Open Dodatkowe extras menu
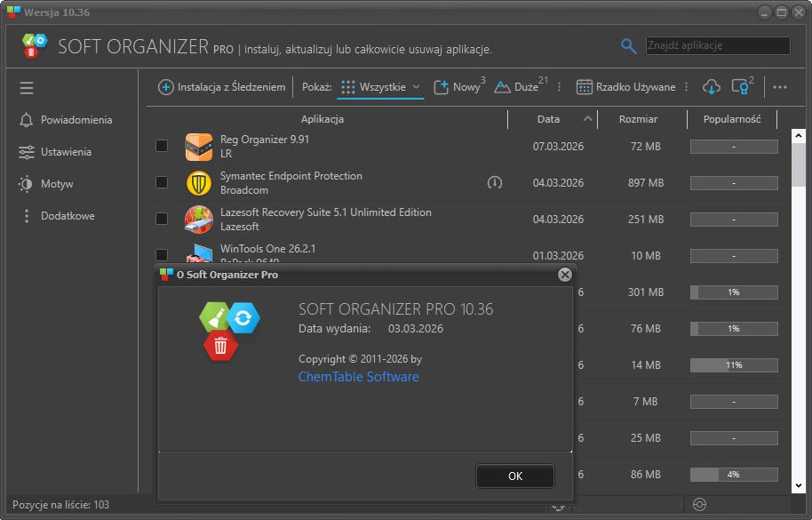 [57, 216]
